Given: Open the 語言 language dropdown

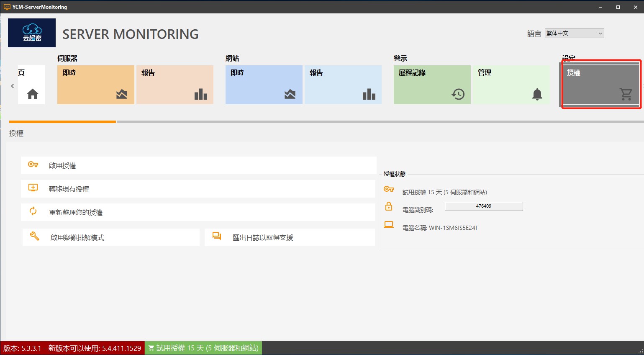Looking at the screenshot, I should coord(574,33).
